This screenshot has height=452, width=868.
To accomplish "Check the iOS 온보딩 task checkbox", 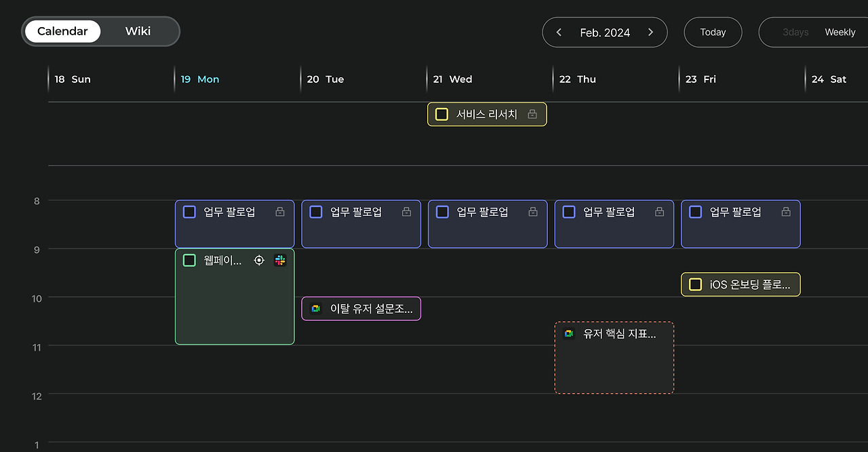I will (x=695, y=284).
